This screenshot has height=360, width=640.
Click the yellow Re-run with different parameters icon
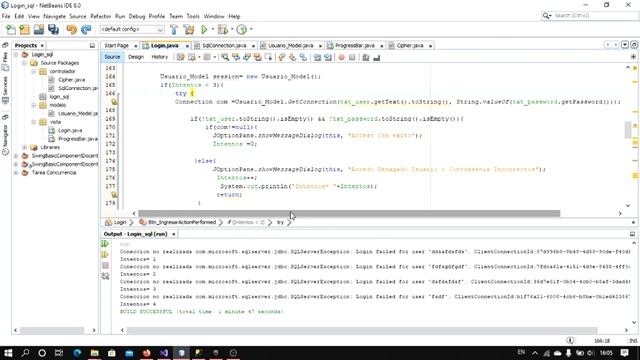click(x=105, y=255)
